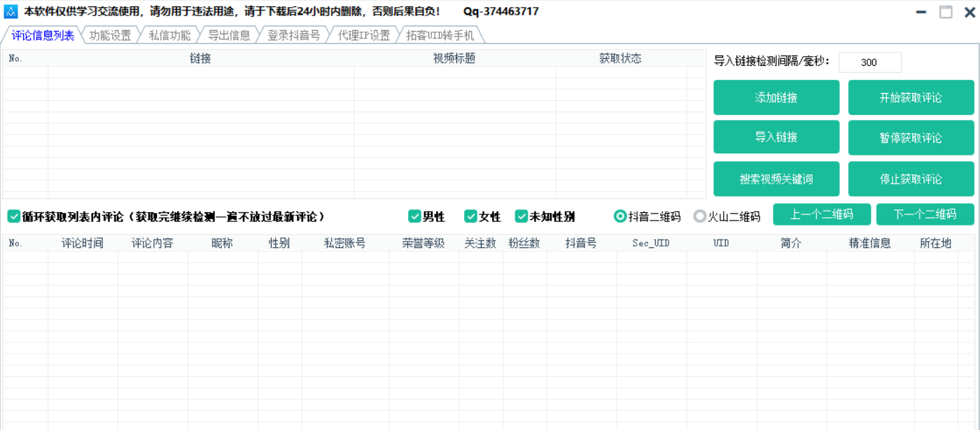This screenshot has width=980, height=430.
Task: Click the 添加链接 button
Action: 776,97
